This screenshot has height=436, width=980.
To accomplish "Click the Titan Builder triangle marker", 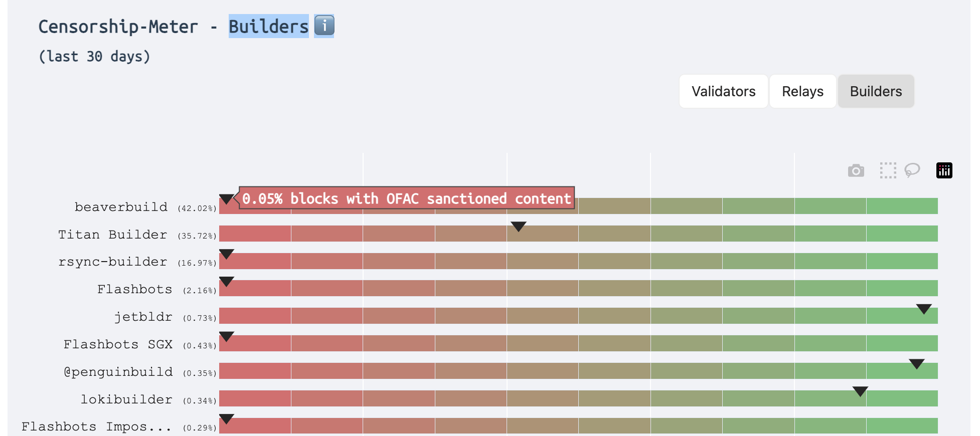I will pyautogui.click(x=518, y=226).
